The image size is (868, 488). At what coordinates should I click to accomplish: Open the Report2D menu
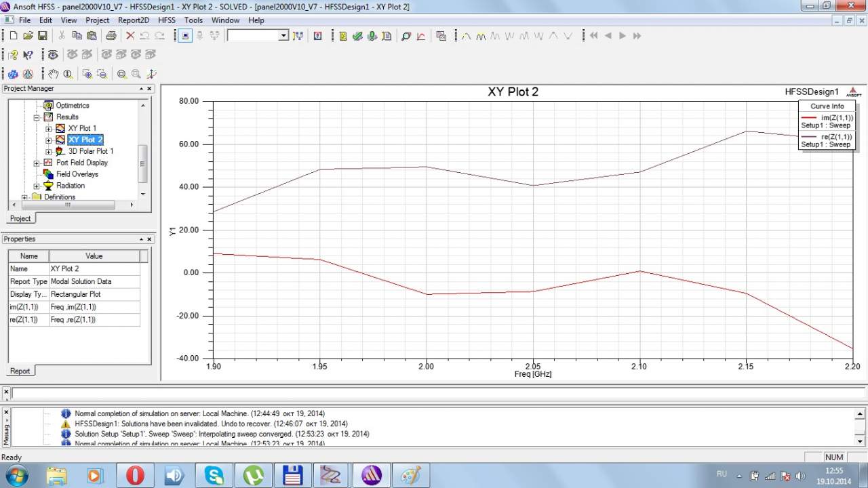[133, 20]
